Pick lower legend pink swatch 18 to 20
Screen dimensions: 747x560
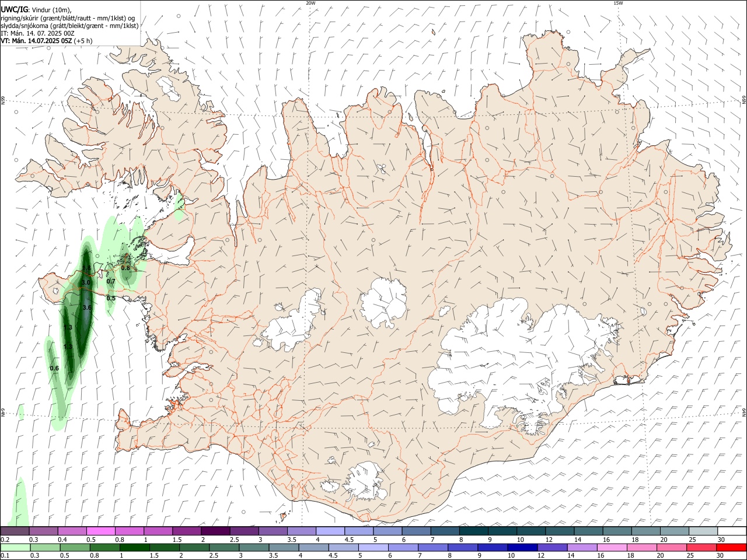coord(641,547)
